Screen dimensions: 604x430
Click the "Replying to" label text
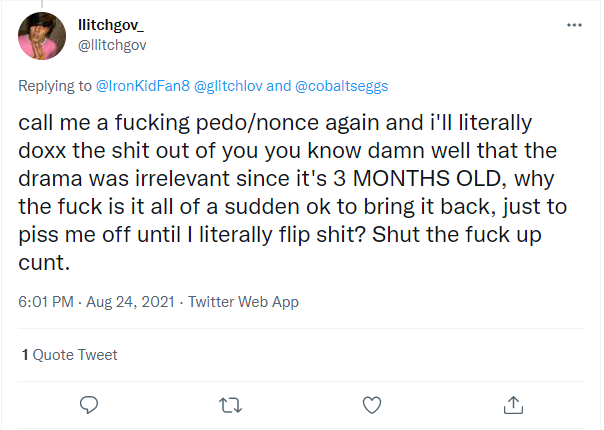click(x=55, y=87)
